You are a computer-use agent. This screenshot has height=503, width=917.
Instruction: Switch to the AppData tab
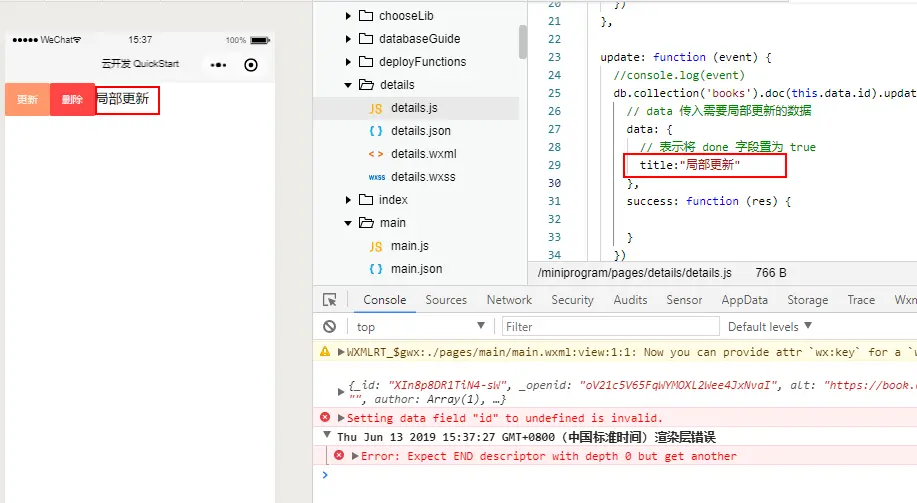(744, 299)
